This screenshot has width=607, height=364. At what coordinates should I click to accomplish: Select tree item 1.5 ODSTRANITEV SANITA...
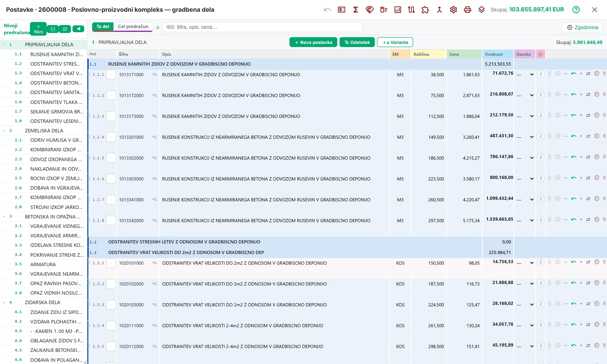point(44,92)
